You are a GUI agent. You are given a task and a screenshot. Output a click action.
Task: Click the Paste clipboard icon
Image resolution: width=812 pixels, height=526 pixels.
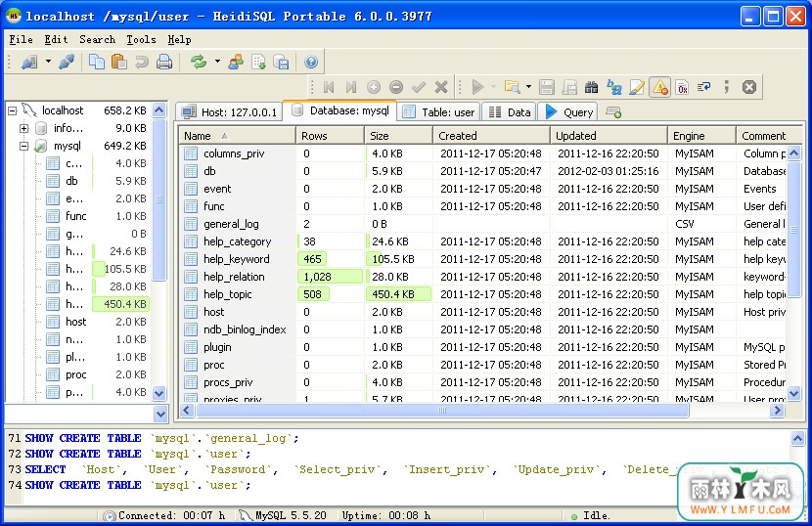click(119, 63)
